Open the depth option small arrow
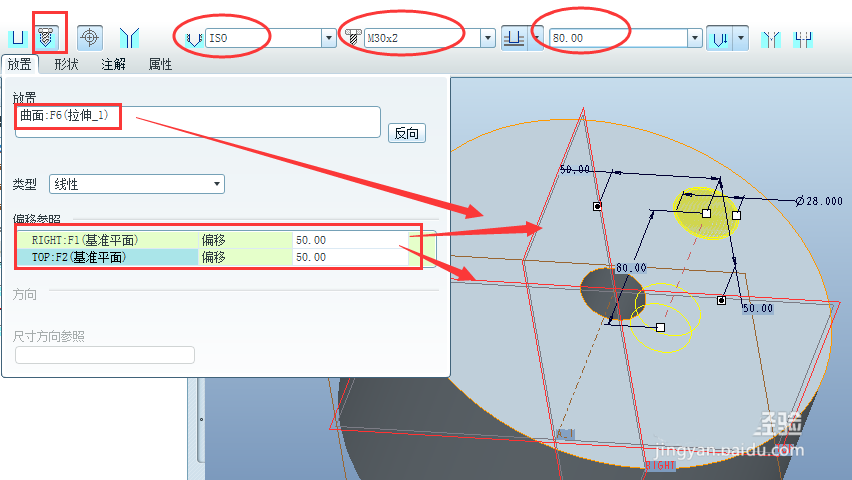 [x=536, y=38]
